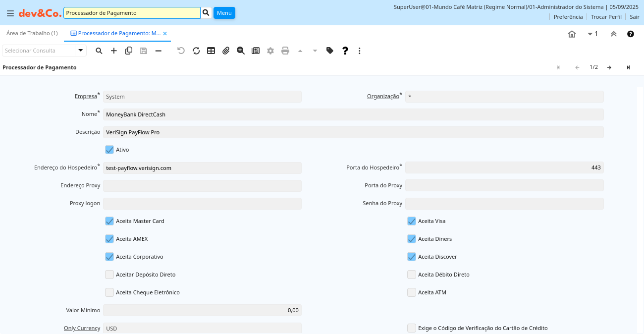This screenshot has height=334, width=644.
Task: Click the Trocar Perfil link
Action: (x=606, y=17)
